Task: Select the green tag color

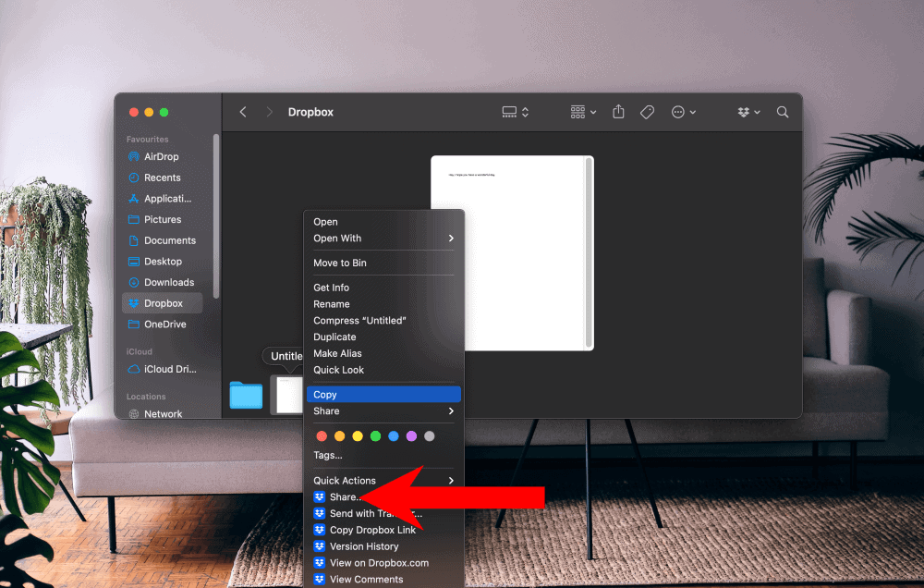Action: [x=374, y=435]
